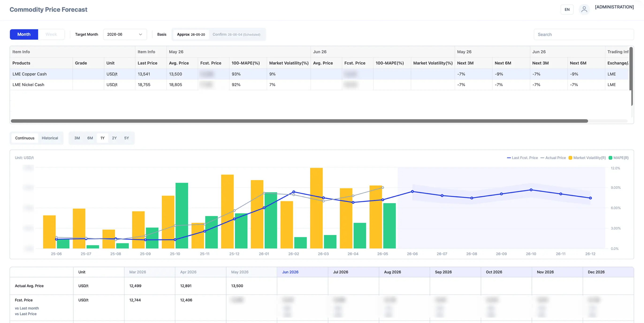Open the user profile avatar icon
The width and height of the screenshot is (644, 323).
584,9
